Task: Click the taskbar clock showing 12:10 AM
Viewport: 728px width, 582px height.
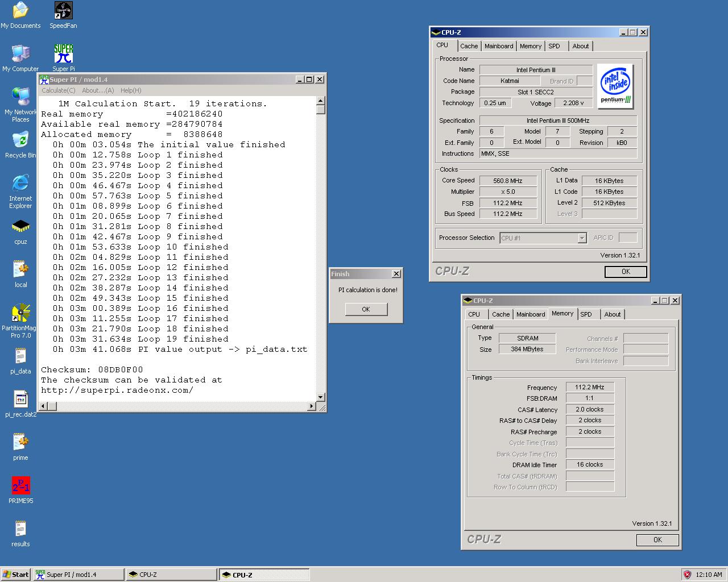Action: pos(709,575)
